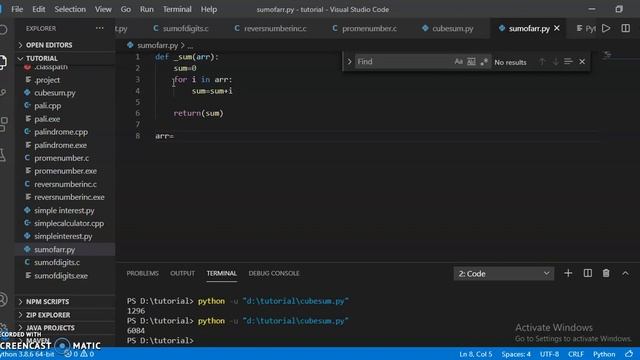640x360 pixels.
Task: Open the Terminal menu
Action: pos(177,9)
